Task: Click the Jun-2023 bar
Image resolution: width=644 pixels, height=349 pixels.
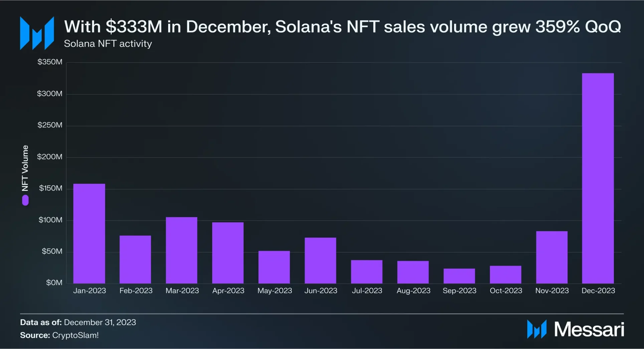Action: click(320, 261)
